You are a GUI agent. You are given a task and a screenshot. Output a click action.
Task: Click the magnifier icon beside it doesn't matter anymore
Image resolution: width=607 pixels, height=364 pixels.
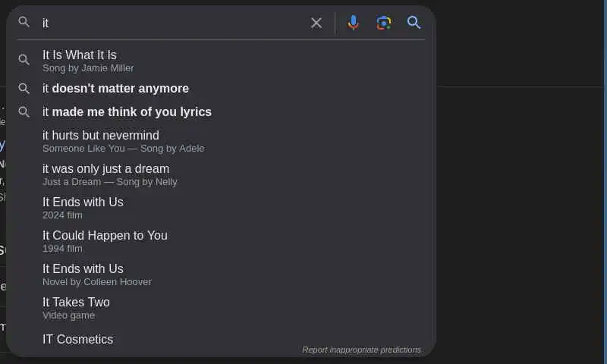point(24,88)
